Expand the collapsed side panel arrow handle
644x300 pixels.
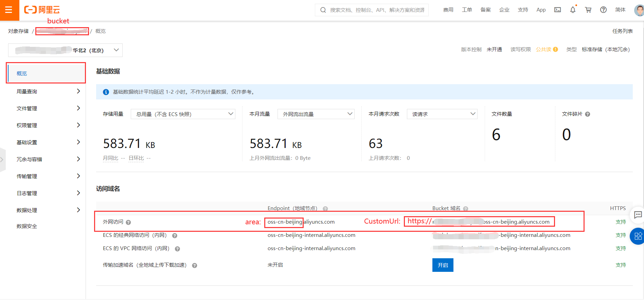[2, 159]
